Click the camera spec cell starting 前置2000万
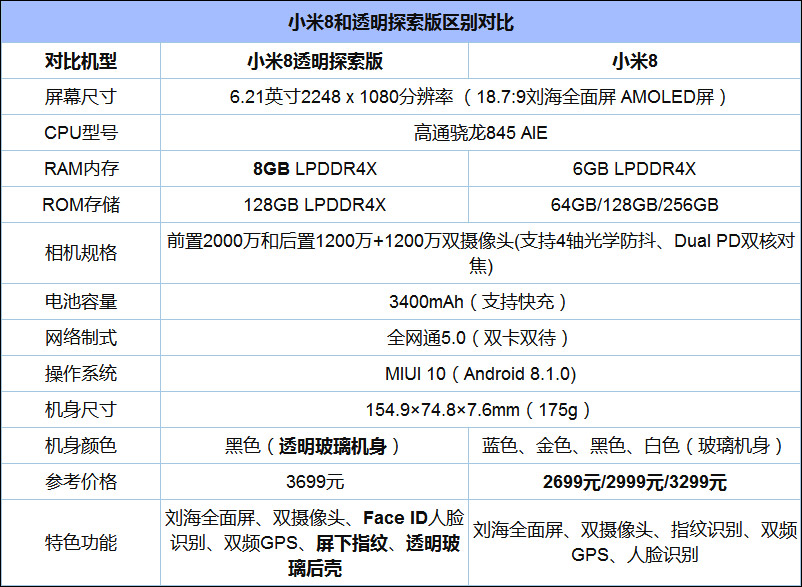Viewport: 802px width, 587px height. point(481,253)
